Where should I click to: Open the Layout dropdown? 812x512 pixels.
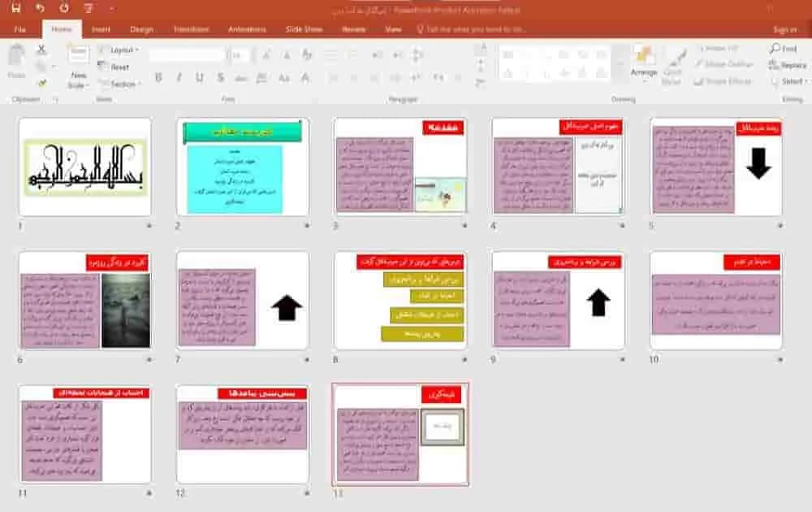119,50
